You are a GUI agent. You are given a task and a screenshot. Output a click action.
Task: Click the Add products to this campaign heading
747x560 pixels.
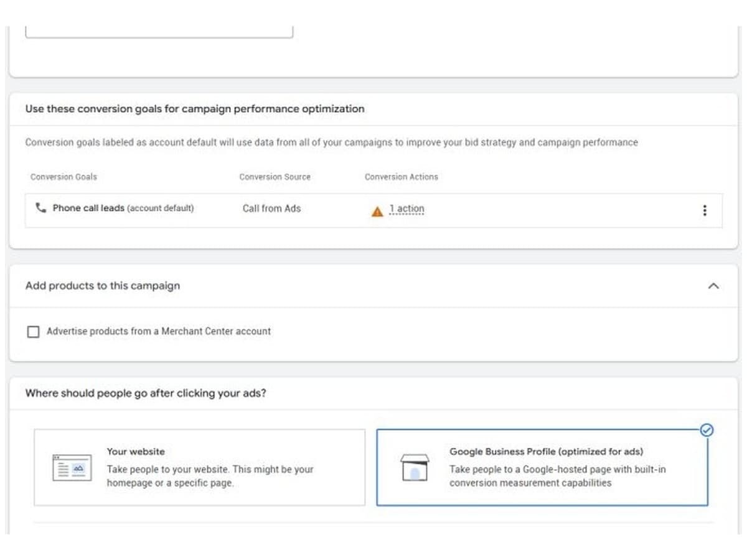[103, 286]
